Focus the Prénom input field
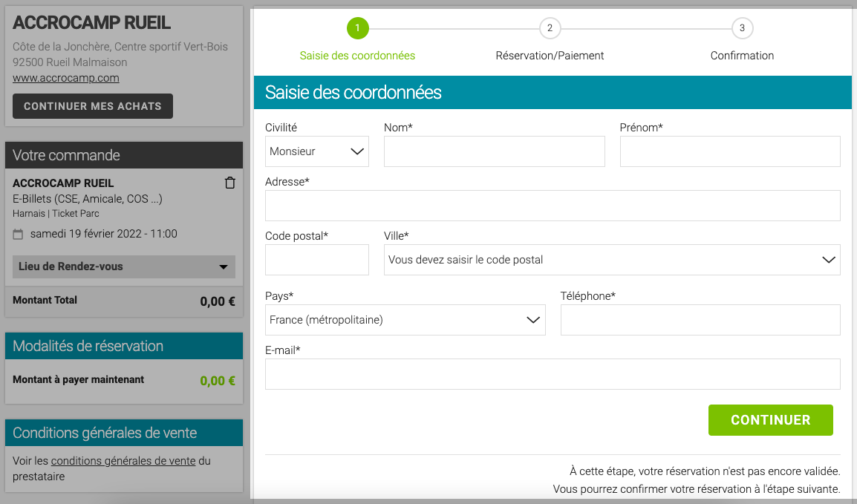 click(x=730, y=151)
